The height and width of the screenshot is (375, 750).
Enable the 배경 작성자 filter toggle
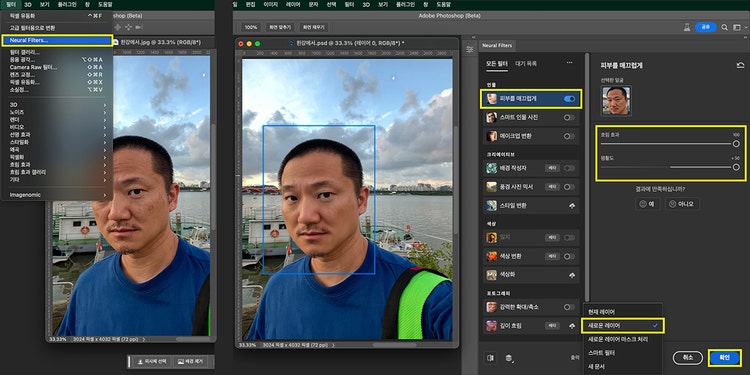569,168
